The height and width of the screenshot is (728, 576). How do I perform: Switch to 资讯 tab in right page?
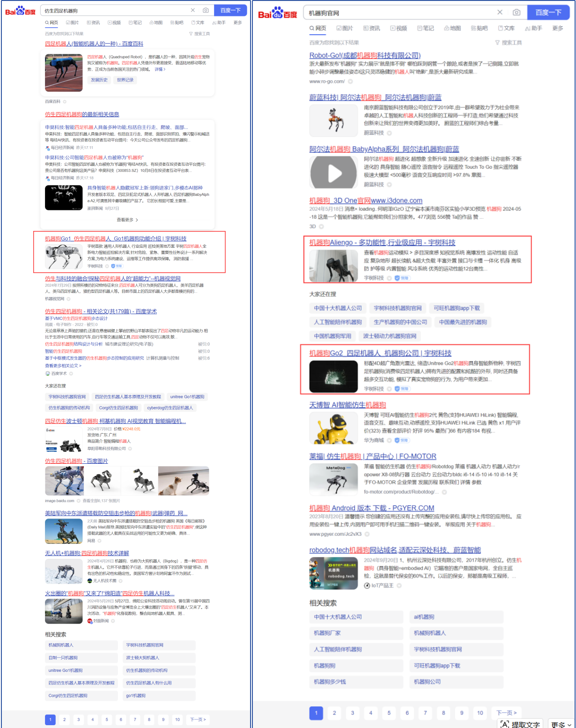point(372,29)
